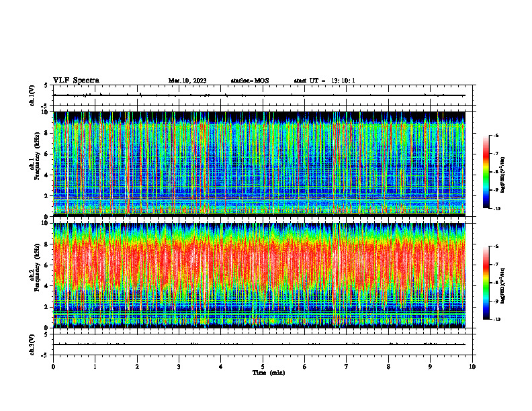
Task: Click time axis tick label "7"
Action: [x=347, y=367]
